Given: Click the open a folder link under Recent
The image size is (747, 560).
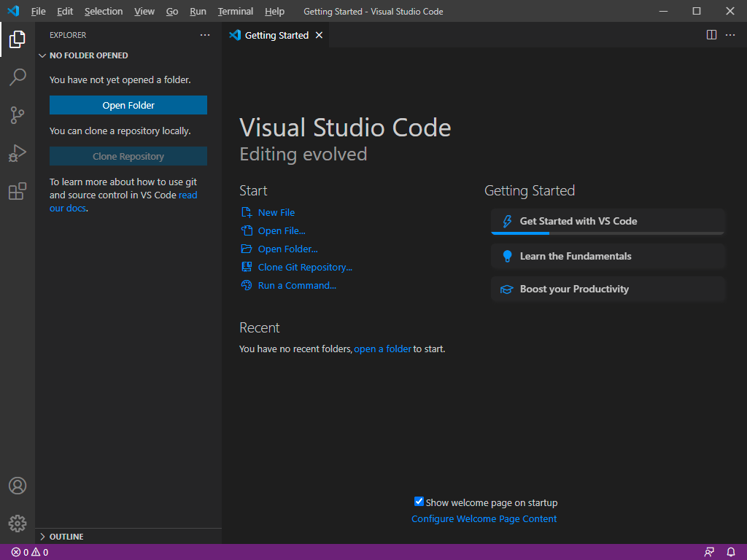Looking at the screenshot, I should pos(382,349).
